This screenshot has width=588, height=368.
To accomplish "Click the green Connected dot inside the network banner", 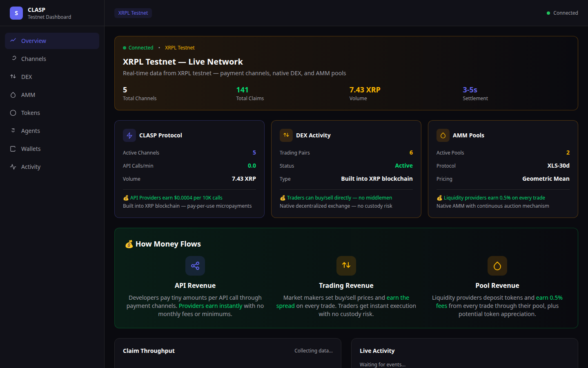I will (x=124, y=47).
